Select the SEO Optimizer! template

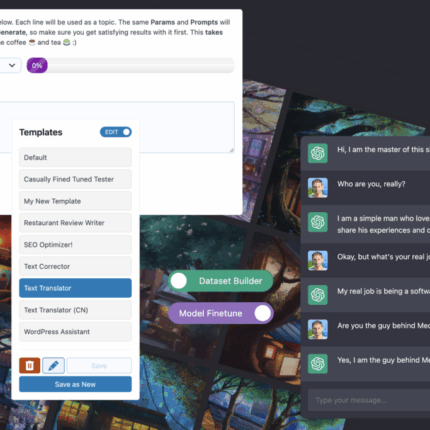[75, 245]
